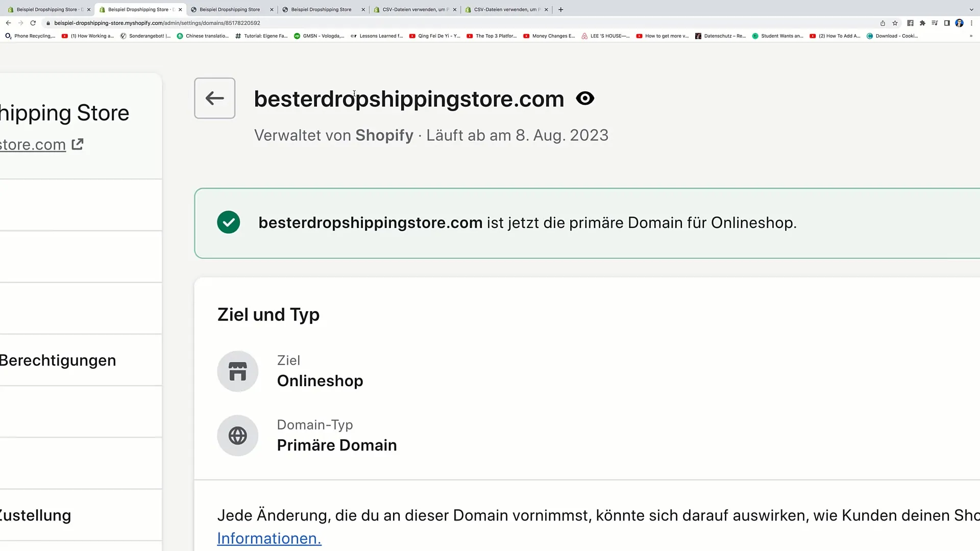
Task: Open the Qing Fei De Yi bookmark
Action: coord(434,36)
